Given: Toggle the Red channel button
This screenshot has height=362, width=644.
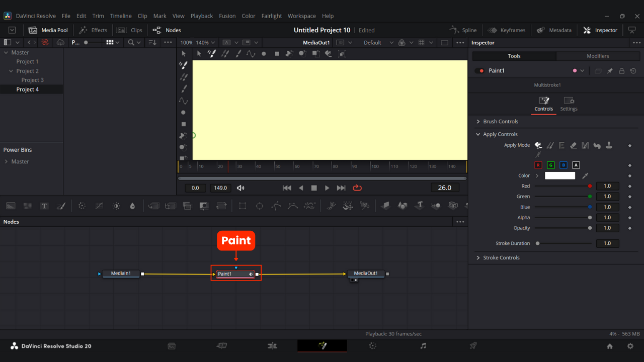Looking at the screenshot, I should [x=538, y=165].
